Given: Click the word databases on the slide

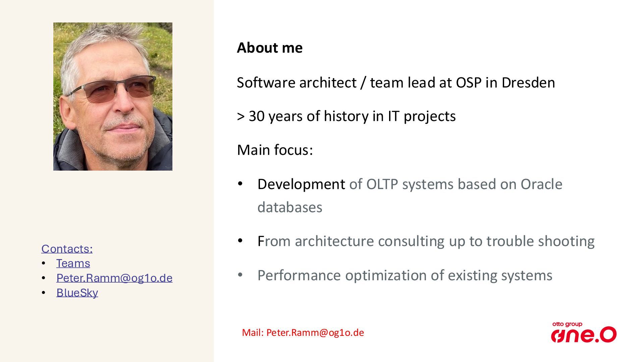Looking at the screenshot, I should point(290,207).
